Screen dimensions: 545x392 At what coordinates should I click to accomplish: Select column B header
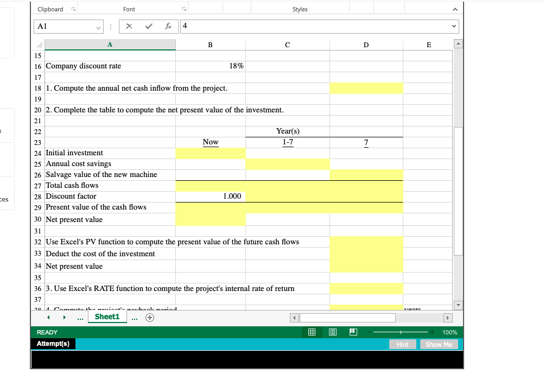click(x=211, y=45)
